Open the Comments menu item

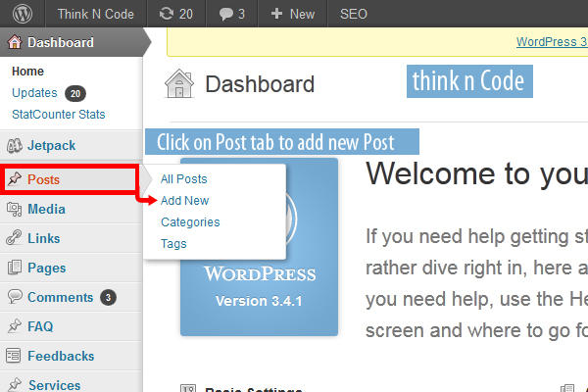[x=61, y=297]
